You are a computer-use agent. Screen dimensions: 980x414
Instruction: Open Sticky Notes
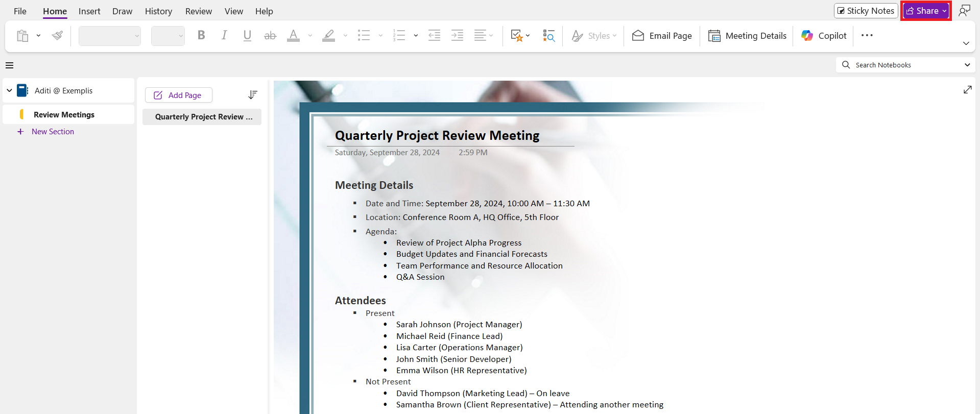click(x=866, y=11)
